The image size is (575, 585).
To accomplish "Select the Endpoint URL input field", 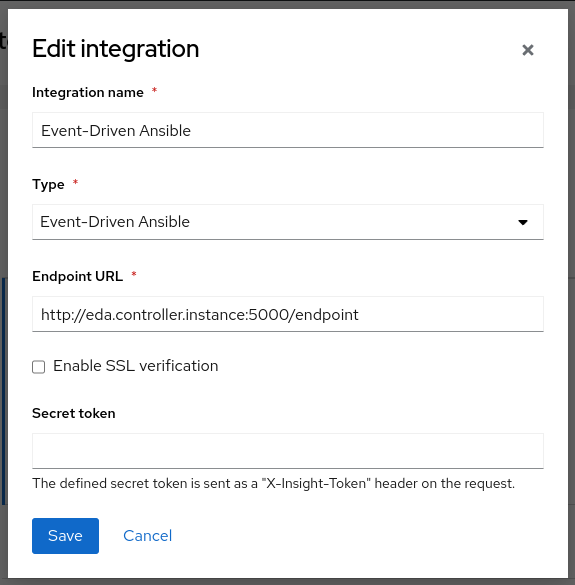I will click(288, 314).
